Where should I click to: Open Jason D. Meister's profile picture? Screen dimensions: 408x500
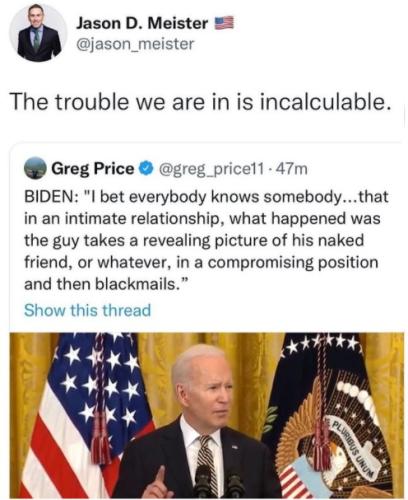(x=38, y=33)
